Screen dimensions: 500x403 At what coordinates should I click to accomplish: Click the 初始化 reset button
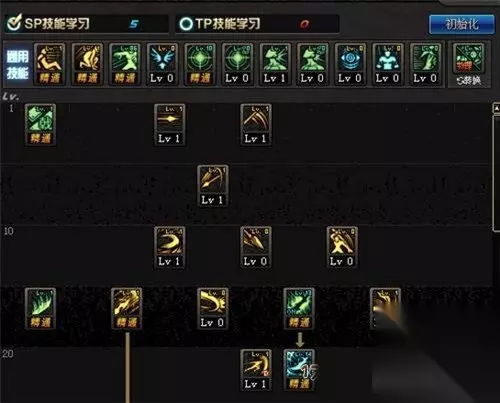click(x=462, y=24)
